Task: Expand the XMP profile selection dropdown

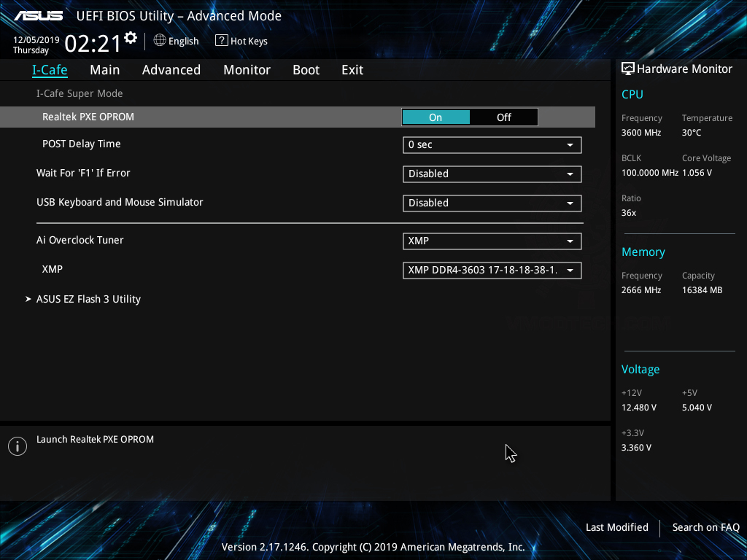Action: pyautogui.click(x=492, y=270)
